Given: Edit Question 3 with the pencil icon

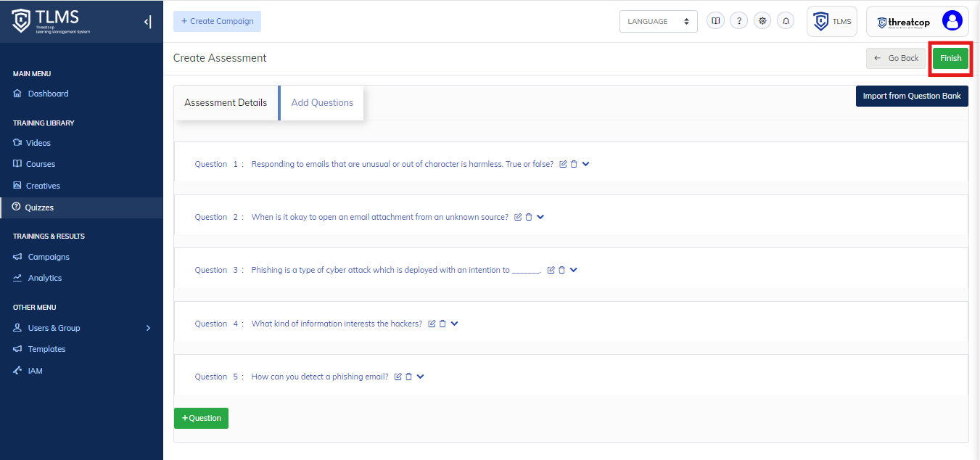Looking at the screenshot, I should tap(551, 270).
